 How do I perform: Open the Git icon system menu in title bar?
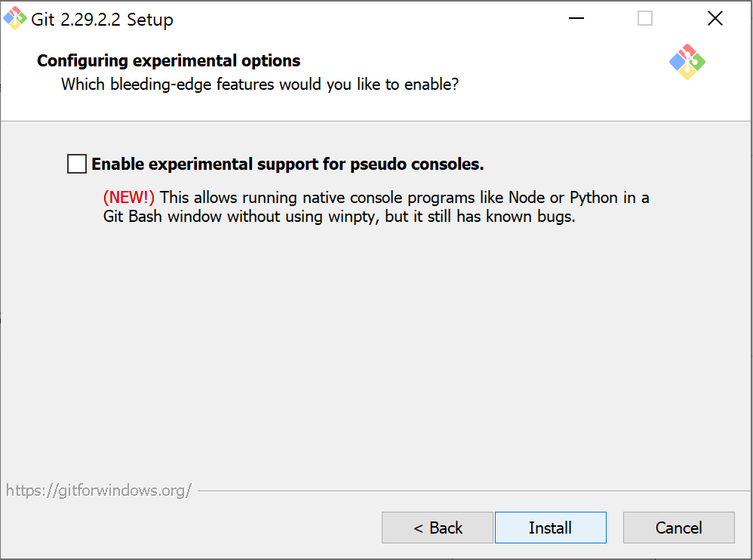click(x=15, y=18)
